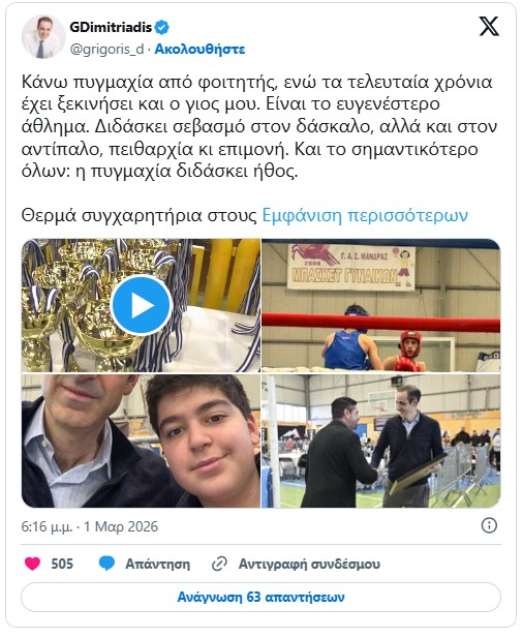Screen dimensions: 523x638
Task: Open the @grigoris_d handle link
Action: click(107, 49)
